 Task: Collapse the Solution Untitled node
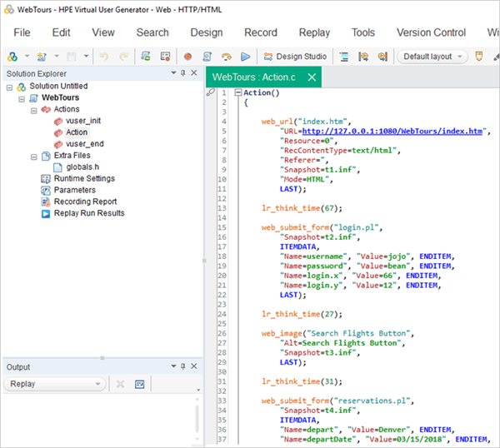coord(9,87)
